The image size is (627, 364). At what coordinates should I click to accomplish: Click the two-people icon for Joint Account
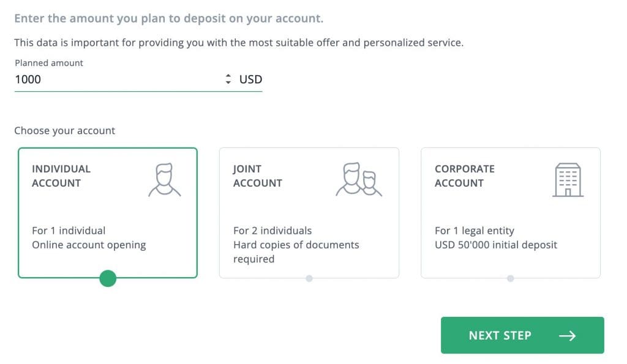[x=359, y=178]
